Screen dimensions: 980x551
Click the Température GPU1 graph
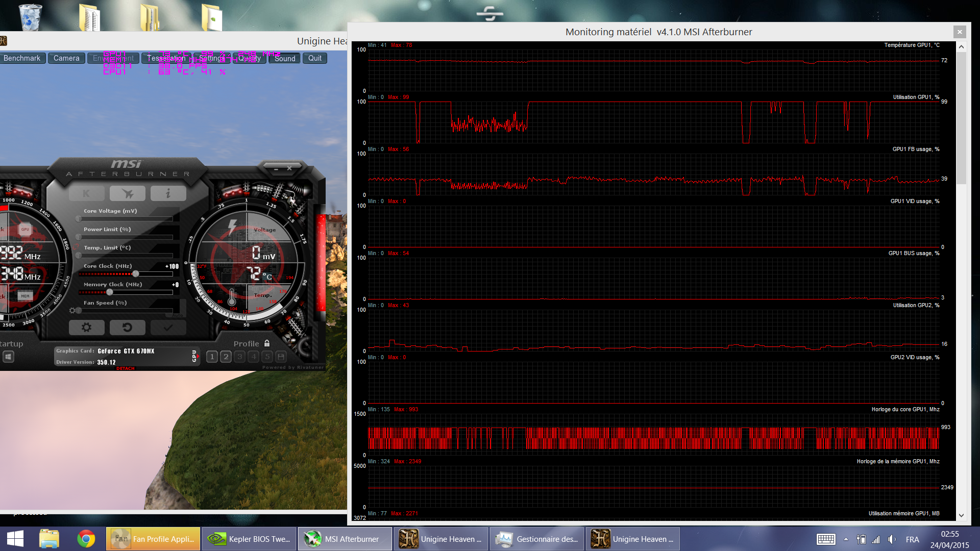(x=653, y=70)
